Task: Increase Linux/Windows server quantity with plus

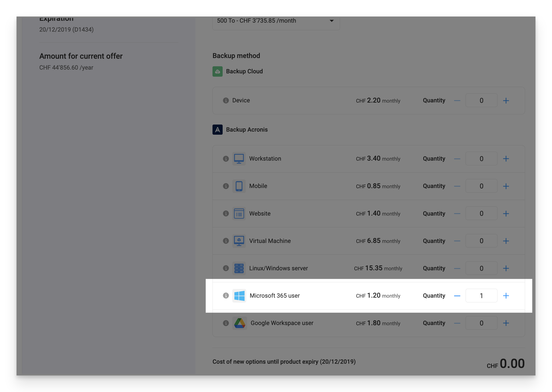Action: [506, 268]
